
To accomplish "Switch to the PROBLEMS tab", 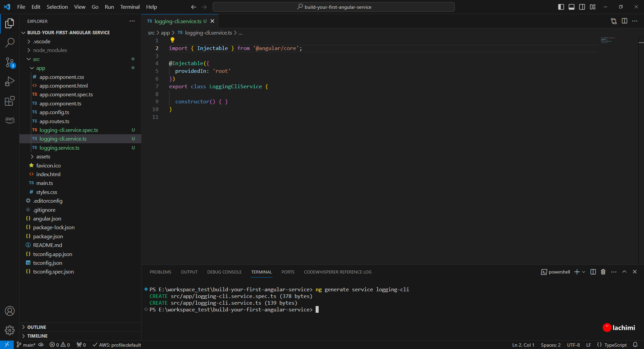I will tap(160, 272).
